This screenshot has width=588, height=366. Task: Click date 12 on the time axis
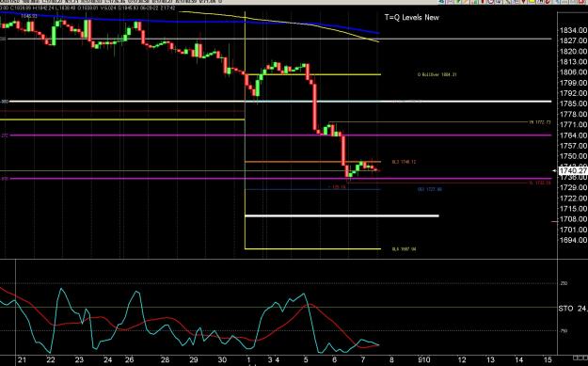click(x=462, y=360)
